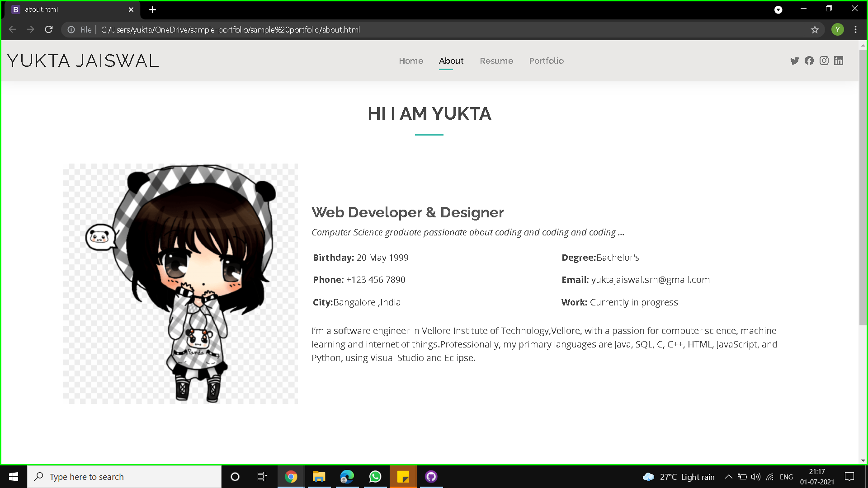This screenshot has height=488, width=868.
Task: Open the GitHub Desktop taskbar icon
Action: tap(431, 477)
